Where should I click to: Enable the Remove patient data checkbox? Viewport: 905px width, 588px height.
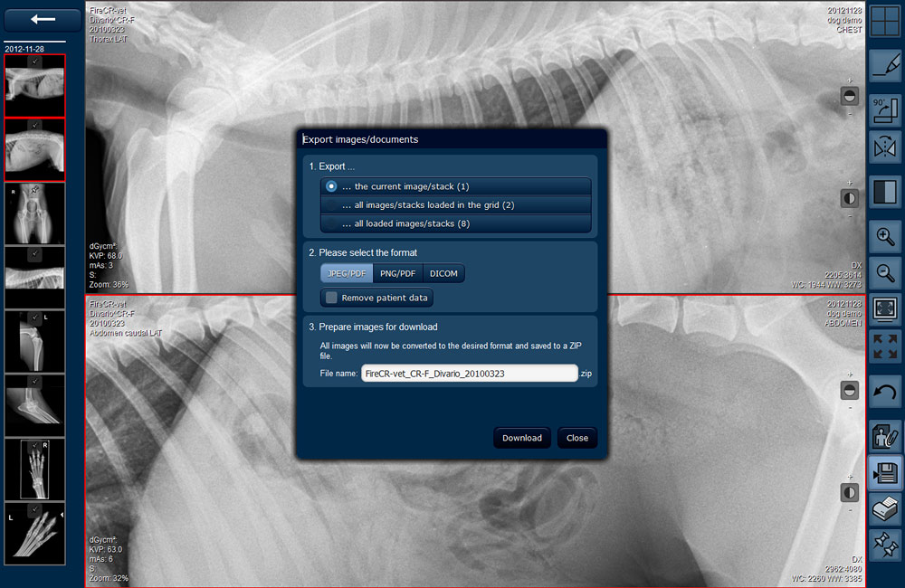pyautogui.click(x=331, y=298)
